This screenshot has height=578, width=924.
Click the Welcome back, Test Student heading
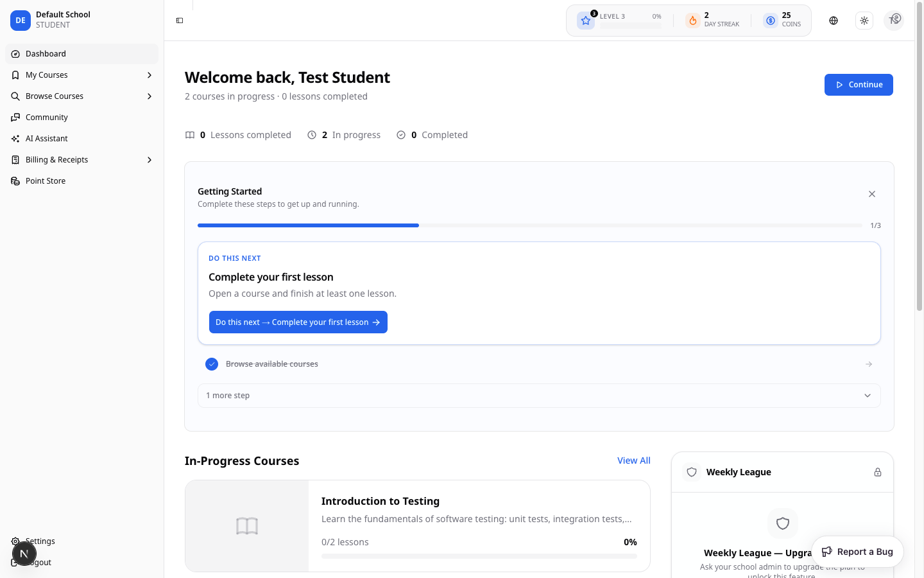pos(287,78)
